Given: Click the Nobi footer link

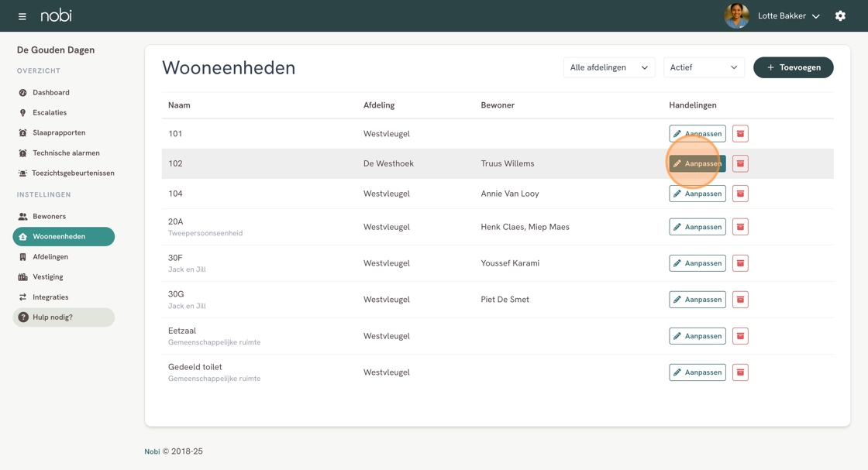Looking at the screenshot, I should click(152, 451).
